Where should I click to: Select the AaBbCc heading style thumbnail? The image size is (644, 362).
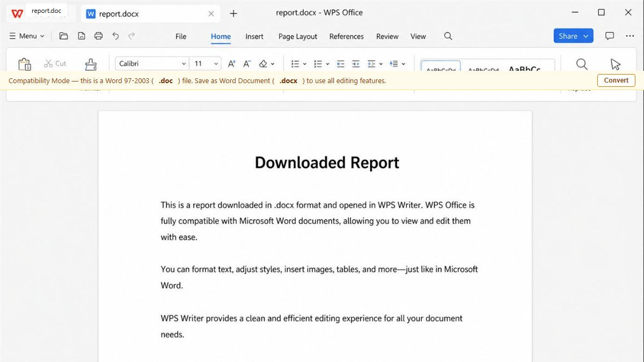tap(524, 68)
